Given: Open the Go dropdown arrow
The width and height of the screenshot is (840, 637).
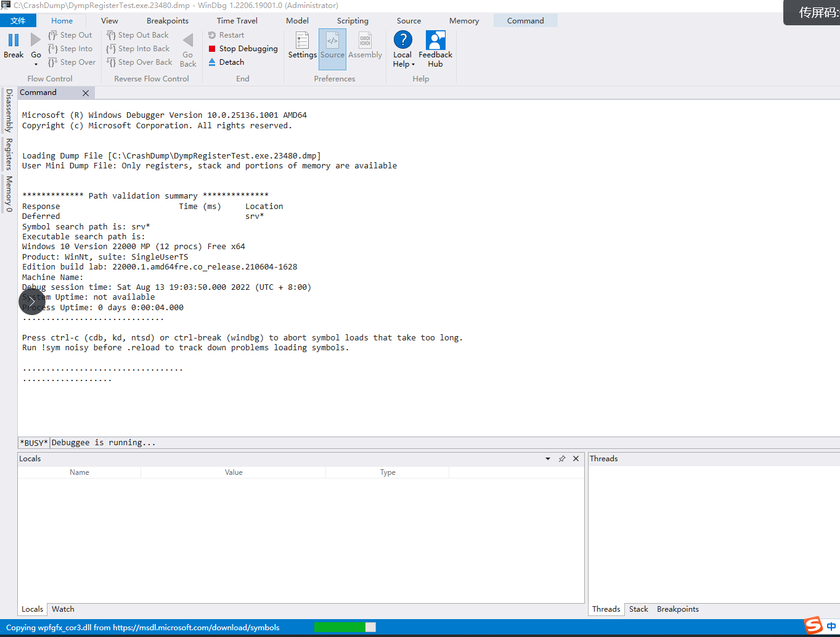Looking at the screenshot, I should point(36,64).
